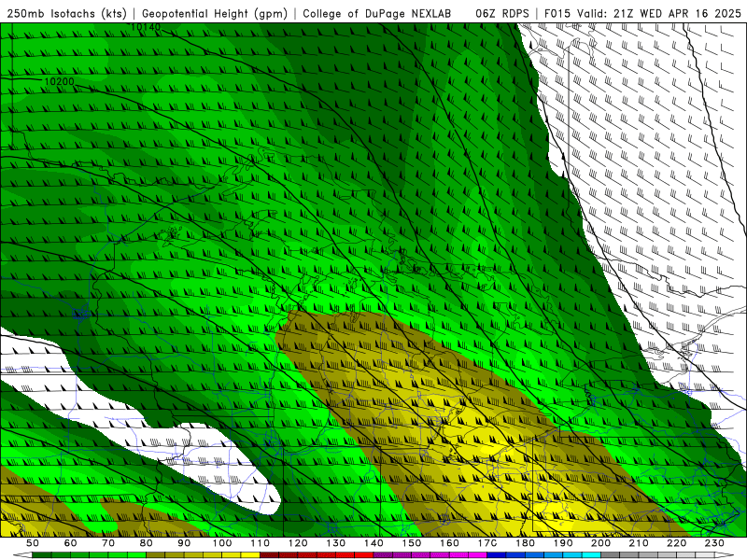Viewport: 747px width, 560px height.
Task: Click the '06Z RDPS' model run text
Action: [502, 13]
